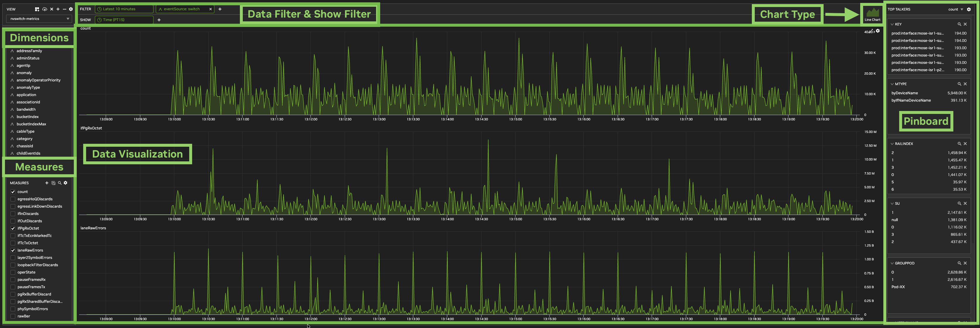Search measures with the magnifier icon
980x328 pixels.
60,183
